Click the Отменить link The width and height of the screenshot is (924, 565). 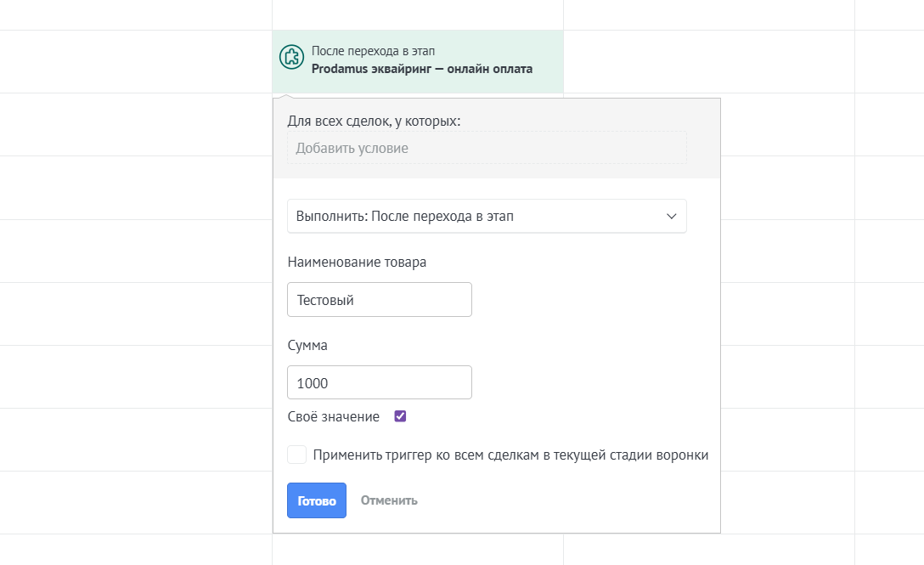[389, 500]
